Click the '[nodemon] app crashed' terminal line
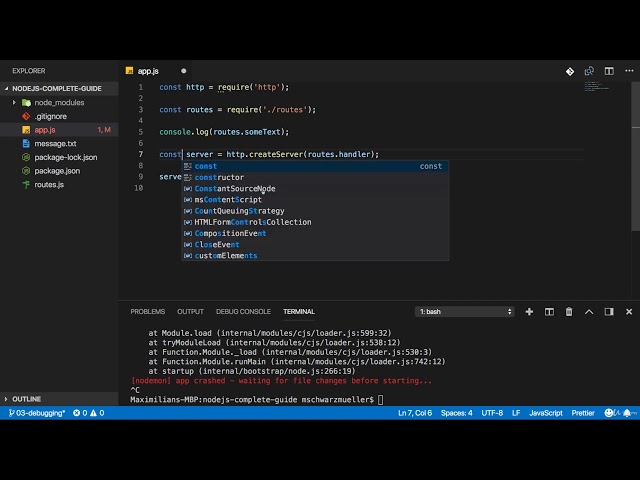This screenshot has height=480, width=640. pos(281,381)
